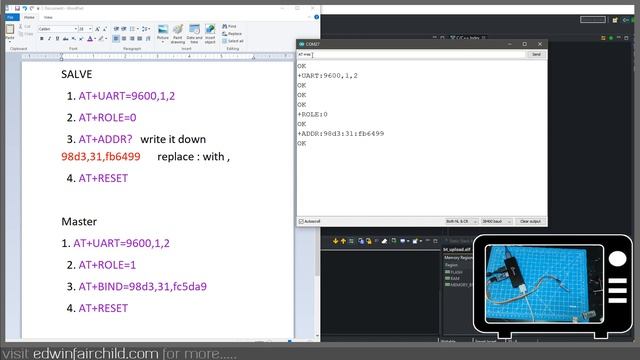Click the Clear output button
Screen dimensions: 640x360
pyautogui.click(x=530, y=221)
